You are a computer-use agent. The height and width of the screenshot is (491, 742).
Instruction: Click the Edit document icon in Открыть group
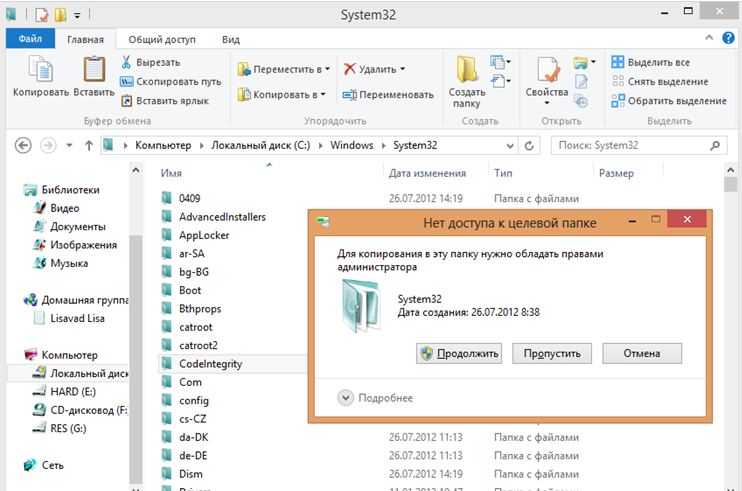(x=581, y=82)
